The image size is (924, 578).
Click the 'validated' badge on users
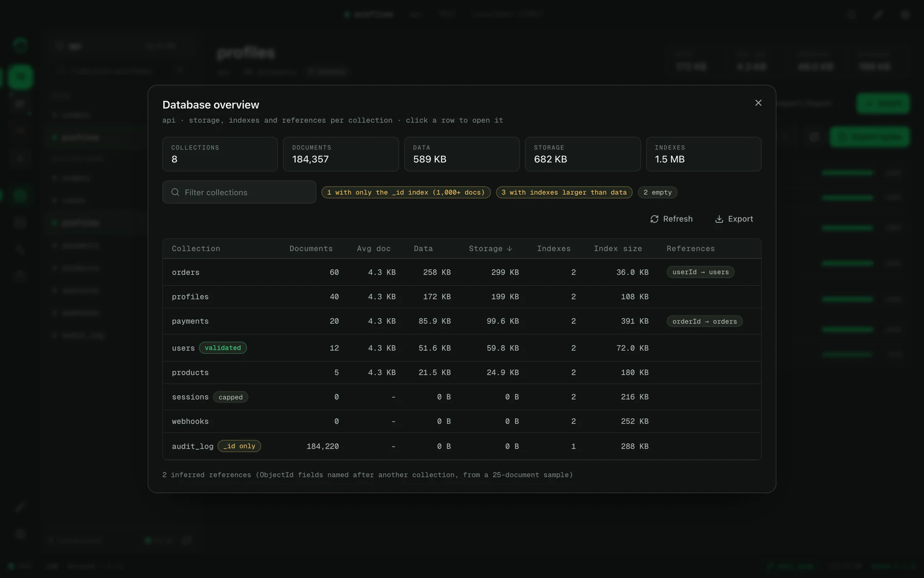[223, 348]
